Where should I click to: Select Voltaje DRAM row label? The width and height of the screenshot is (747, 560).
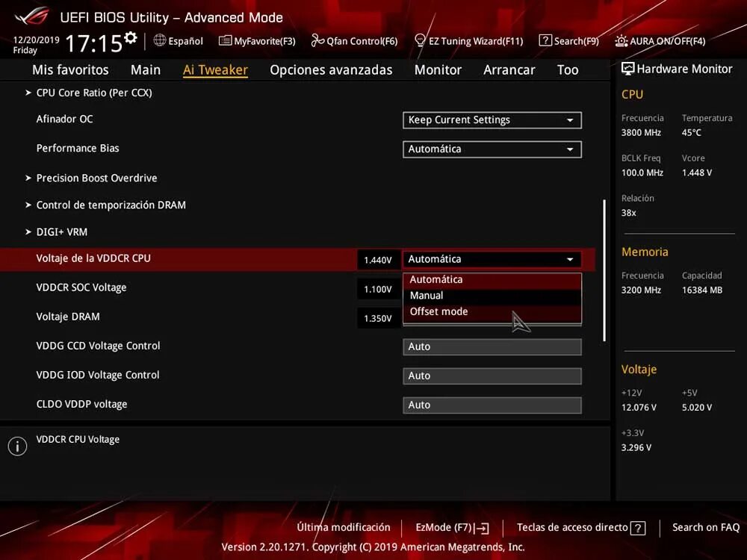click(68, 317)
